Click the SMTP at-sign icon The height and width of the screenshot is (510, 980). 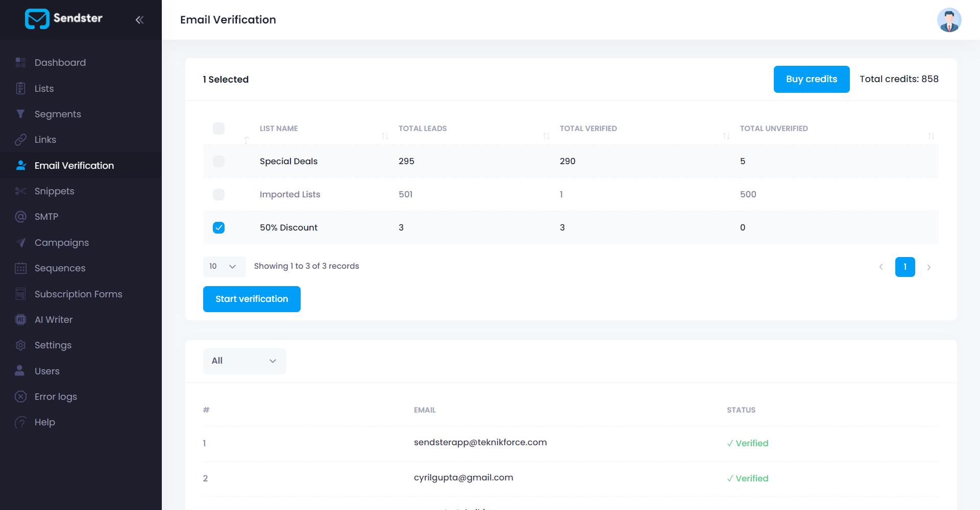pyautogui.click(x=20, y=217)
